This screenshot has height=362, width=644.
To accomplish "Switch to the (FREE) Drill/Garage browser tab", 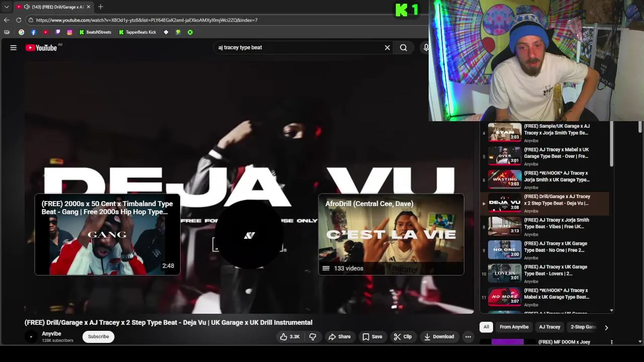I will click(x=53, y=7).
